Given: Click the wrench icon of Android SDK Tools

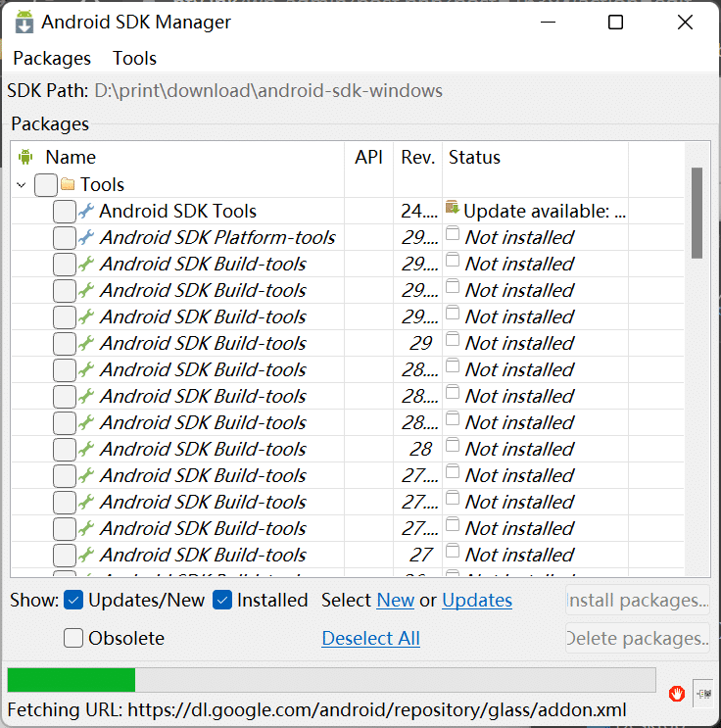Looking at the screenshot, I should (x=86, y=211).
